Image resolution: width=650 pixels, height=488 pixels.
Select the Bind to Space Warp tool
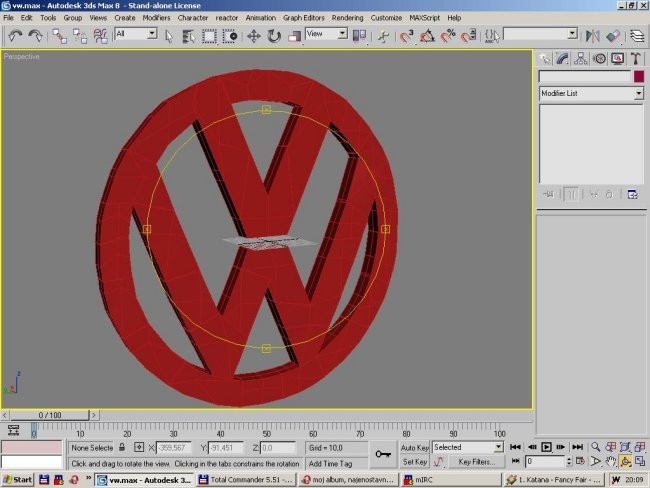(x=101, y=36)
